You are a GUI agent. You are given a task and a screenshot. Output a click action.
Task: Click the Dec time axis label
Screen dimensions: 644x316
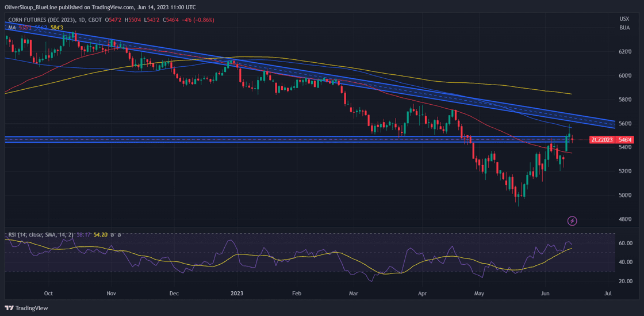[174, 294]
